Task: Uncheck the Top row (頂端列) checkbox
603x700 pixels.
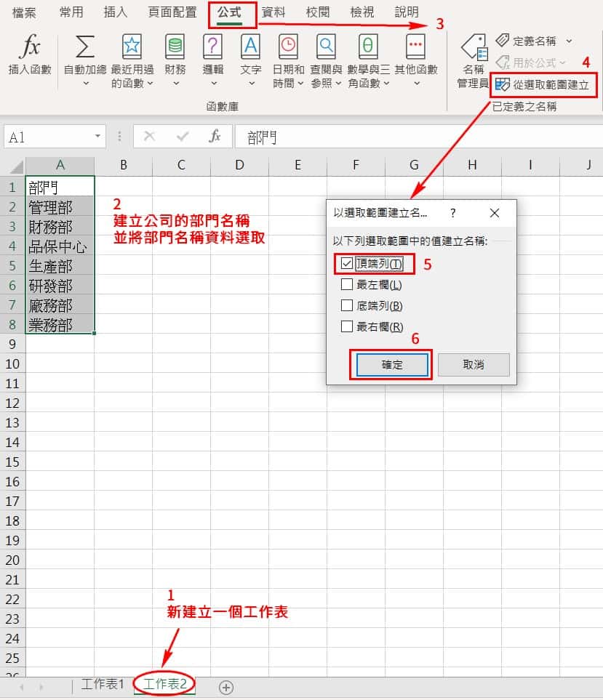Action: (347, 263)
